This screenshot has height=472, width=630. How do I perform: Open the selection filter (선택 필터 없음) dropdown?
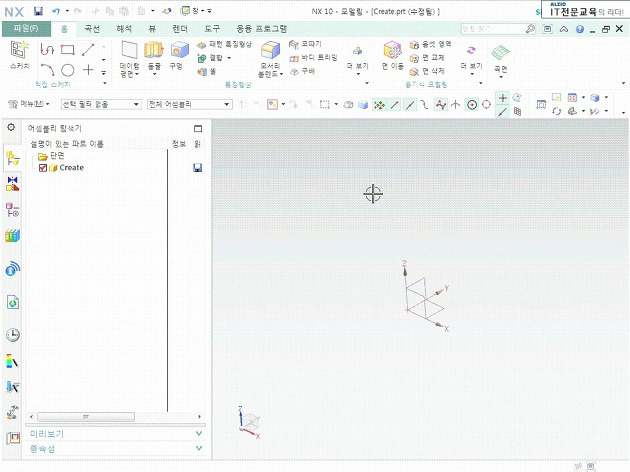click(101, 104)
